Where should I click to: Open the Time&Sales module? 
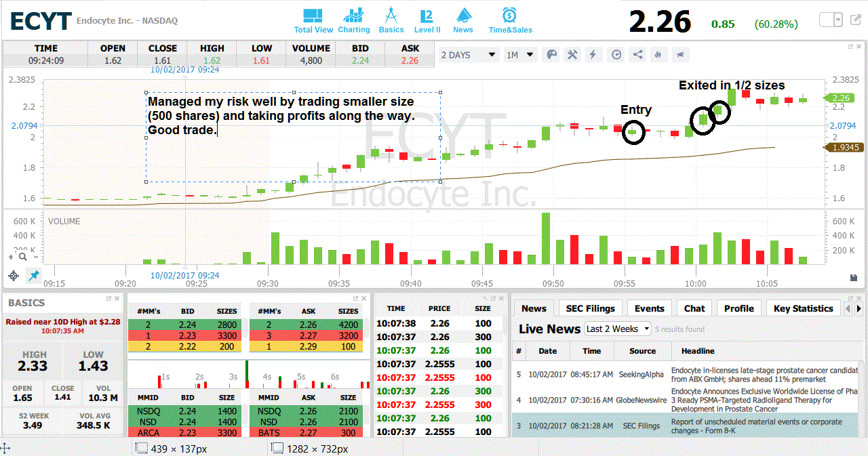[x=510, y=20]
